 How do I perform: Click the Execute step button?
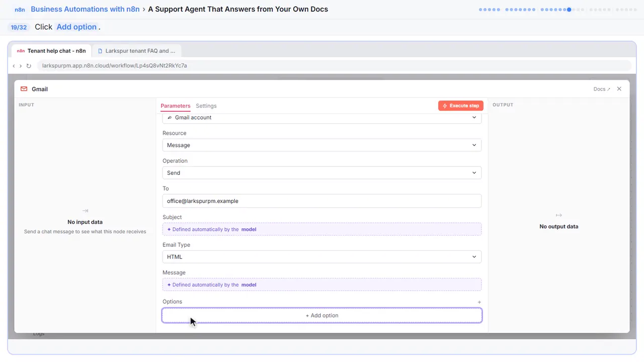pos(461,106)
